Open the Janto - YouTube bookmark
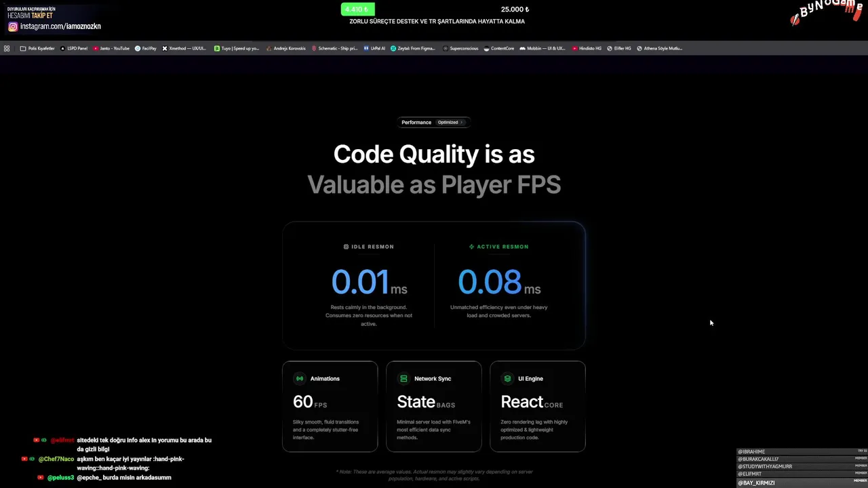This screenshot has width=868, height=488. coord(111,48)
